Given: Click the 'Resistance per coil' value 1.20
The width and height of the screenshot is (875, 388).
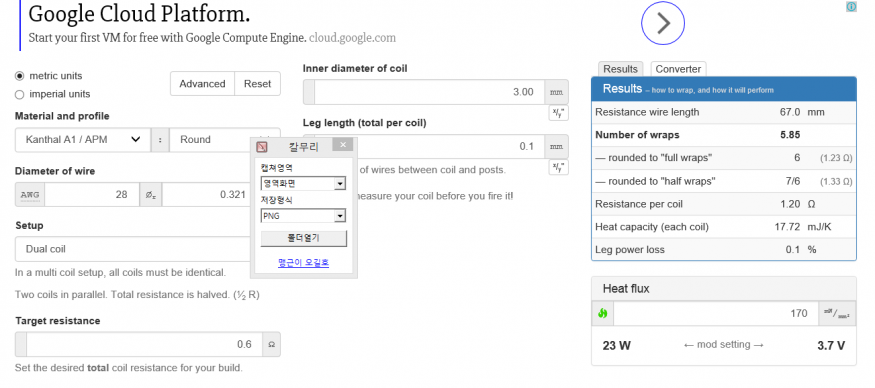Looking at the screenshot, I should coord(790,204).
